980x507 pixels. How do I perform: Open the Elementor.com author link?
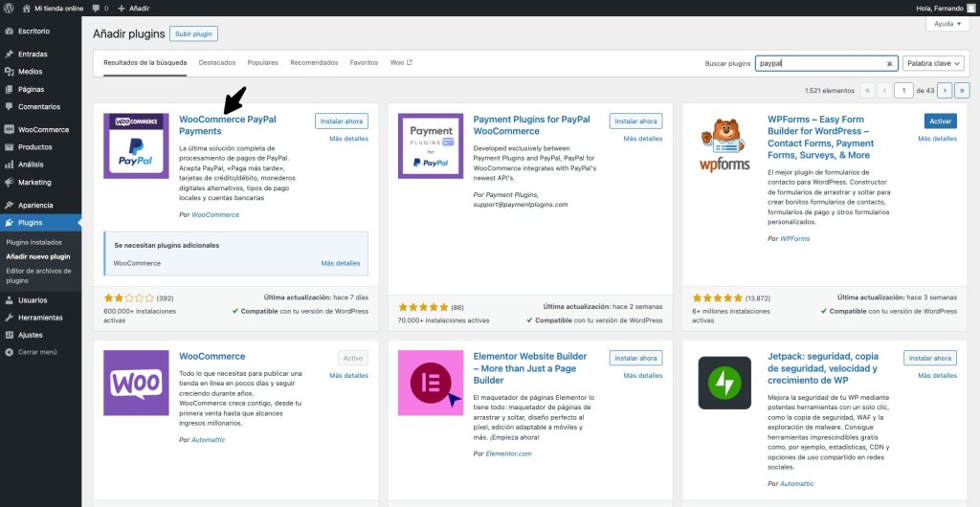coord(509,454)
